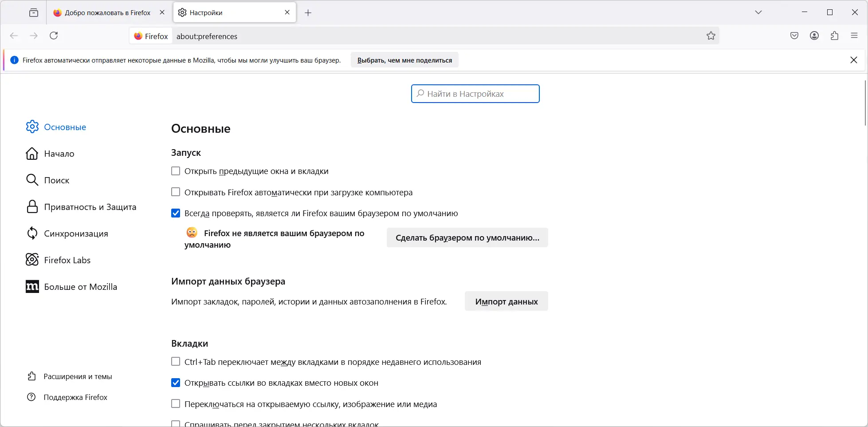Image resolution: width=868 pixels, height=427 pixels.
Task: Open the Pocket save icon
Action: [x=794, y=36]
